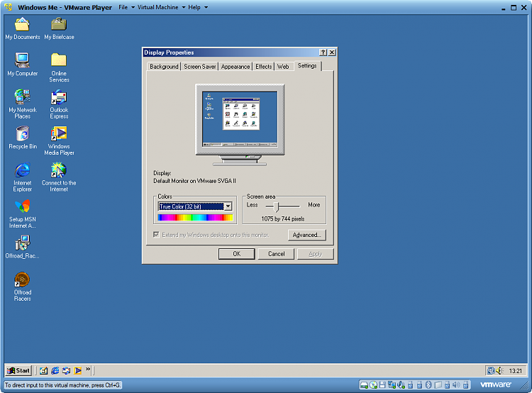Image resolution: width=532 pixels, height=393 pixels.
Task: Switch to the Background tab
Action: pos(164,67)
